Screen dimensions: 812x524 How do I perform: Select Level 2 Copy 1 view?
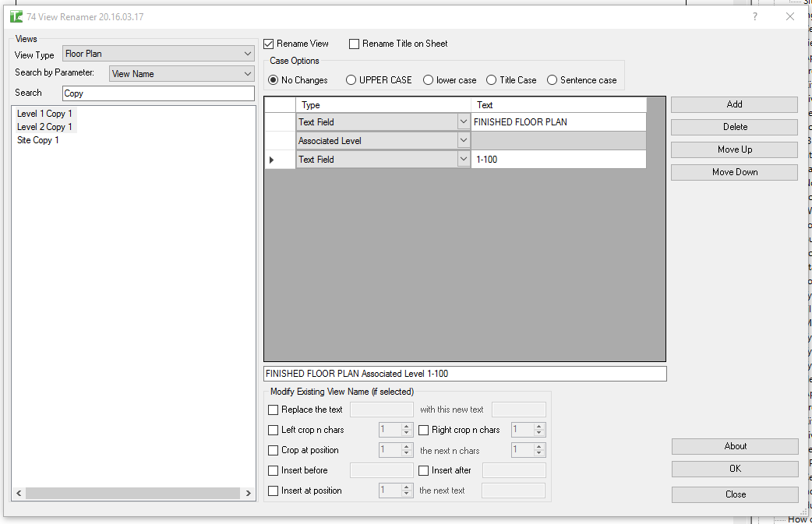[44, 127]
